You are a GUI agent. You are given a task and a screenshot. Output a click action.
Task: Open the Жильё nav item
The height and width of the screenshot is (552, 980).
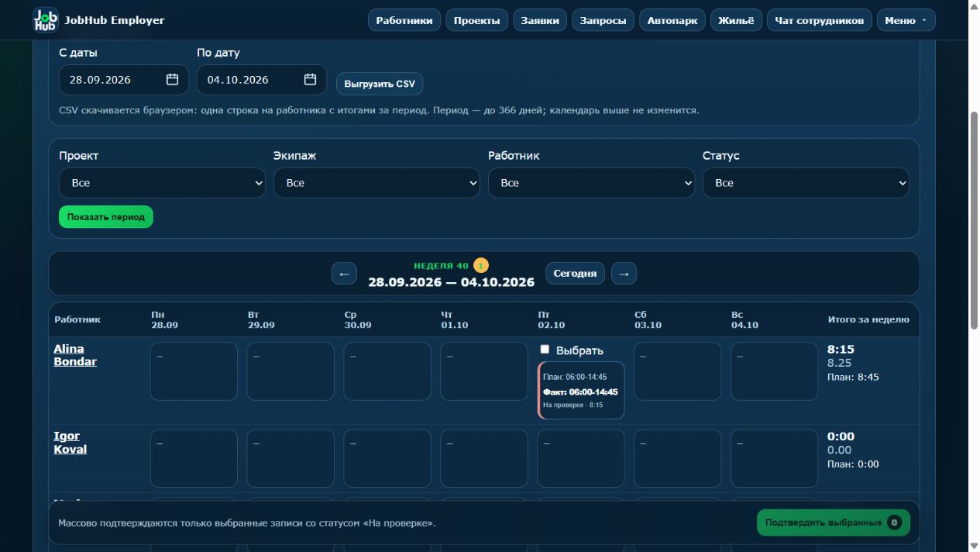tap(736, 20)
